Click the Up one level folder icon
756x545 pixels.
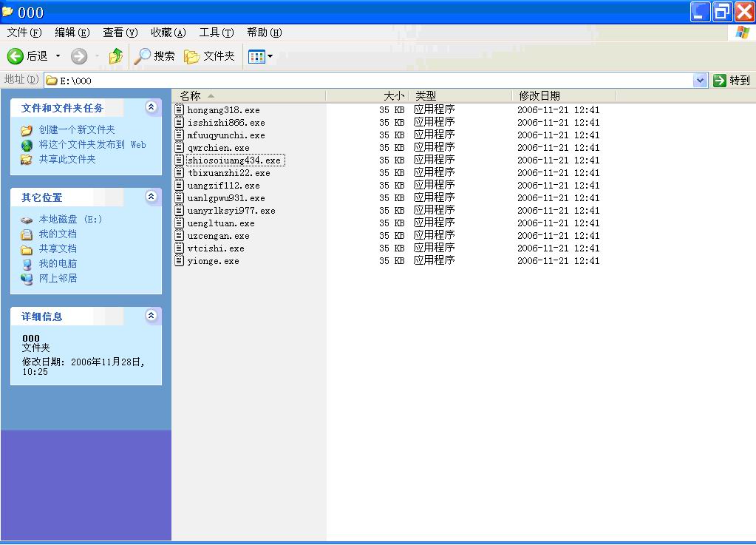click(115, 56)
